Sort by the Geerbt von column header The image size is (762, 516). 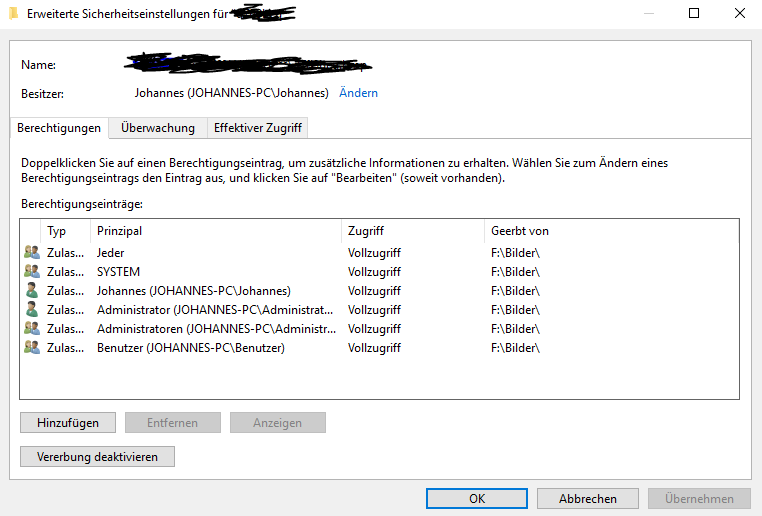coord(611,231)
